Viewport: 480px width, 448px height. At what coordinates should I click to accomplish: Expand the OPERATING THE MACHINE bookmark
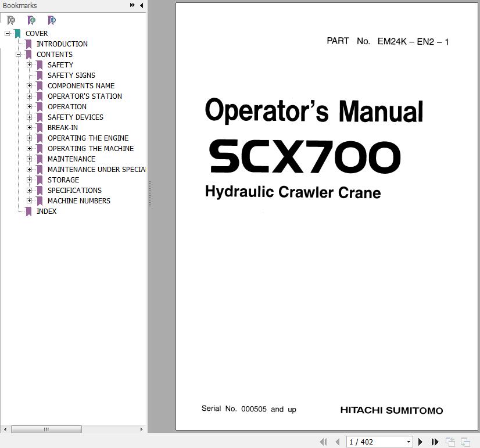[30, 148]
